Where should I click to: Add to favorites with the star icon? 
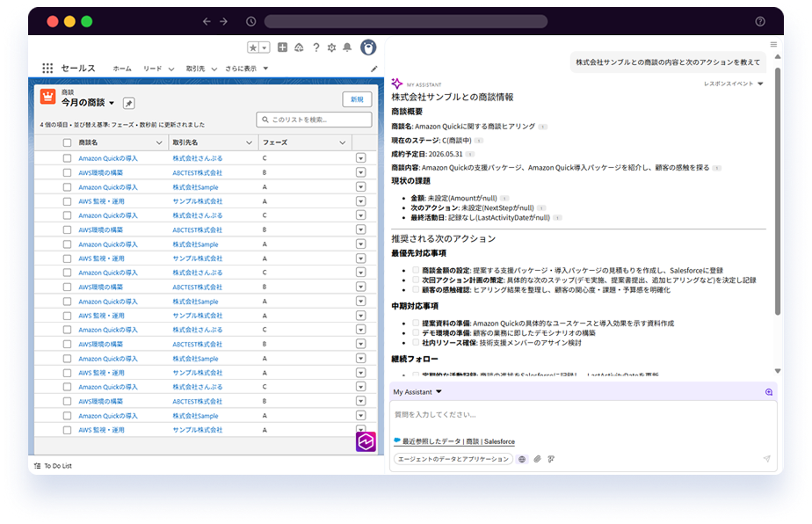252,47
